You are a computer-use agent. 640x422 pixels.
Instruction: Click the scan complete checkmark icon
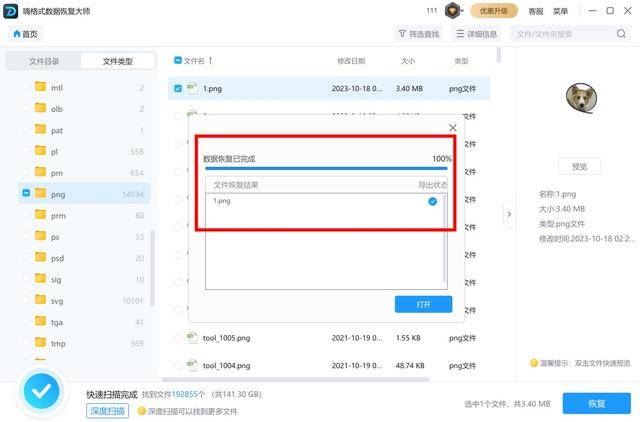tap(41, 392)
